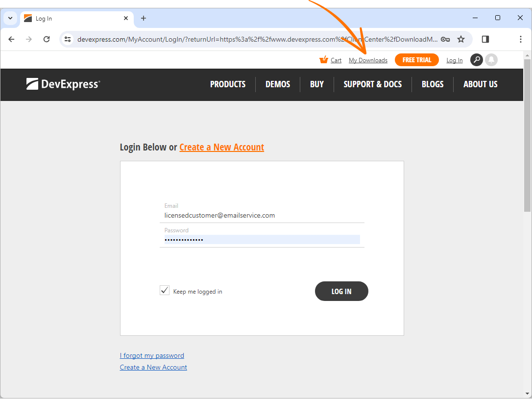532x399 pixels.
Task: Bookmark the page with the star icon
Action: 461,39
